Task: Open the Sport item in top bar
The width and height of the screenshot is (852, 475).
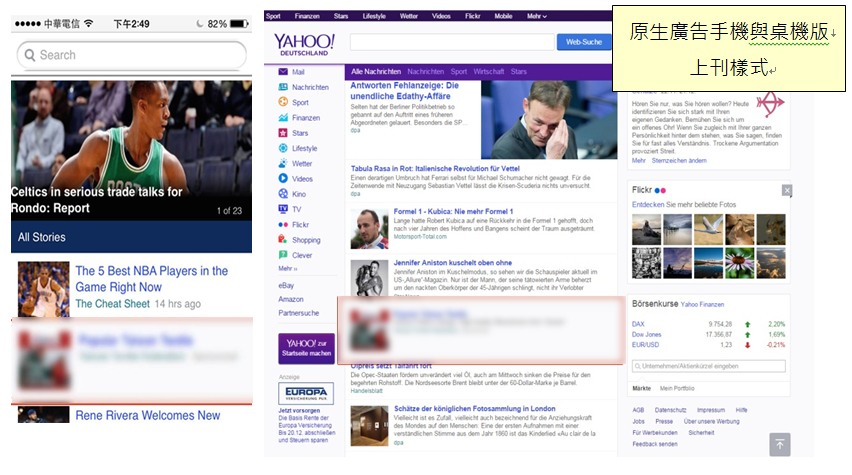Action: click(273, 16)
